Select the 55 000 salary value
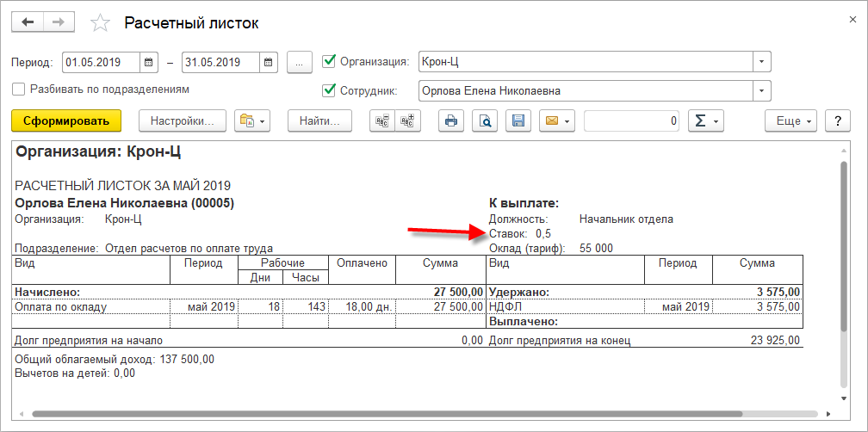 tap(596, 248)
